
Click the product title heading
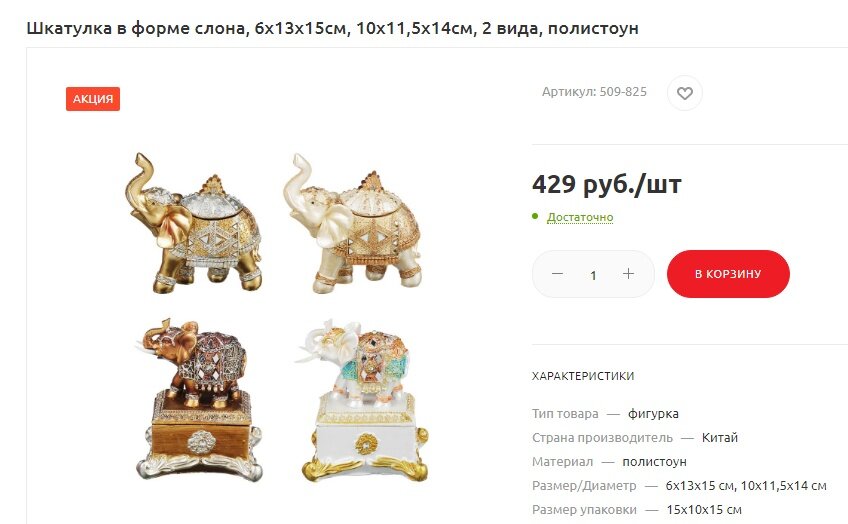pos(333,28)
